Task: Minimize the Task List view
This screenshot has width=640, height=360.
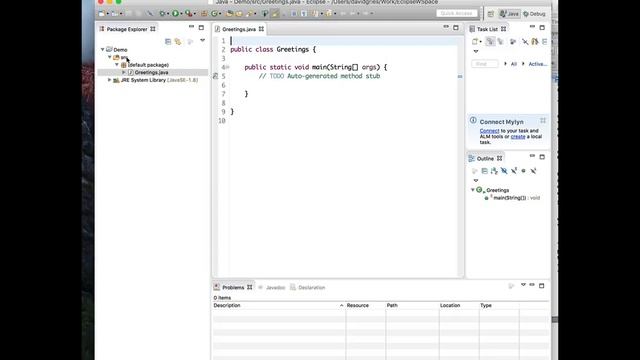Action: pos(532,27)
